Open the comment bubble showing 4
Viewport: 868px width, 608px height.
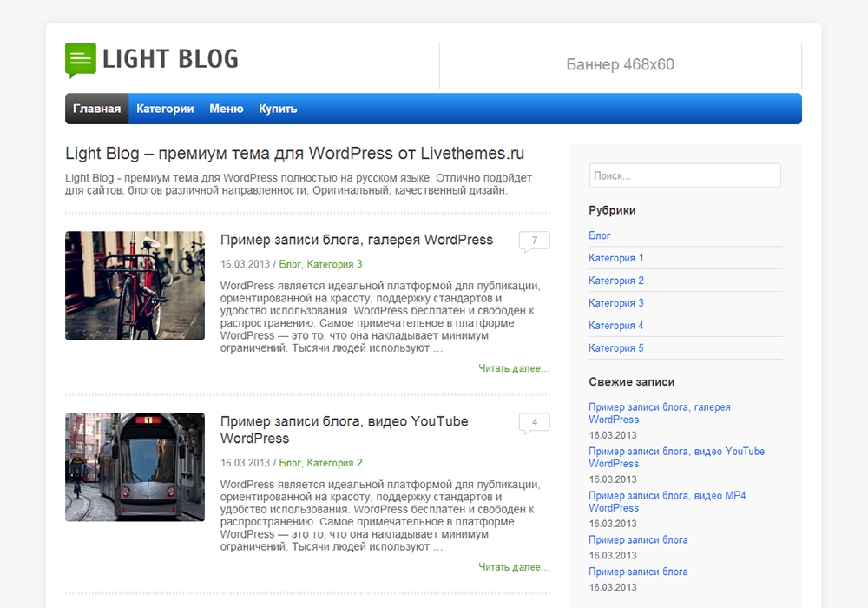pos(534,423)
